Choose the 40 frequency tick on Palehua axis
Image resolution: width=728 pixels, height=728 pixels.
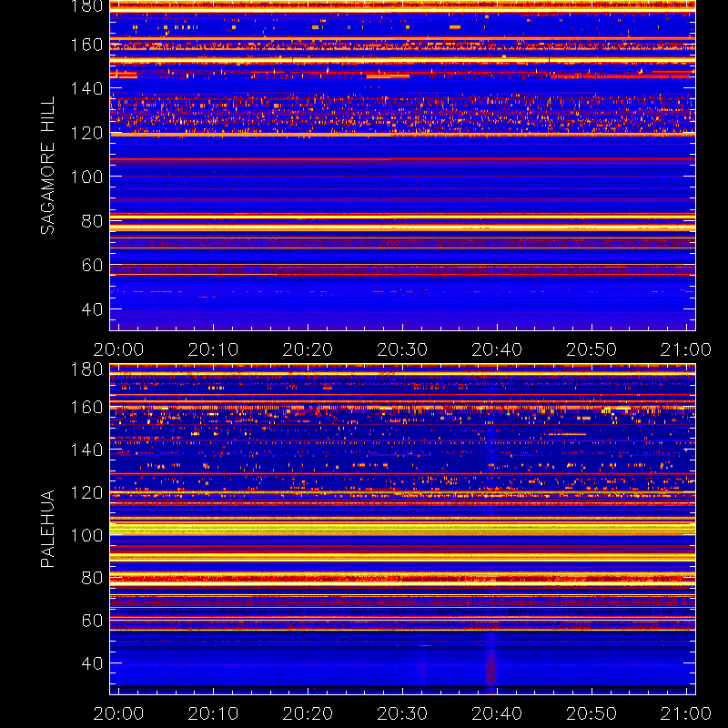click(92, 663)
